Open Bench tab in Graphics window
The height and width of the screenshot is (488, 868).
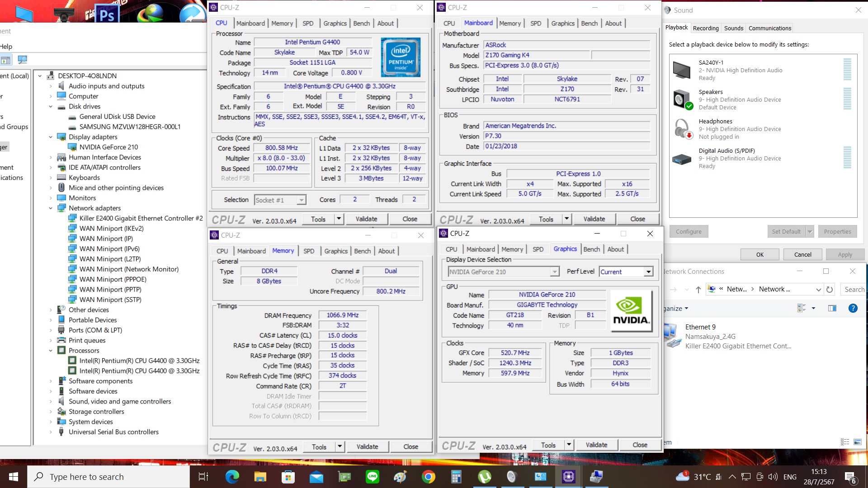[x=591, y=249]
